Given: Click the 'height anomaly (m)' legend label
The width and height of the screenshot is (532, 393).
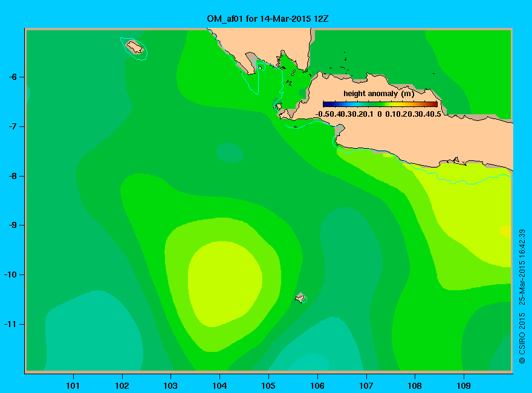Looking at the screenshot, I should click(x=378, y=94).
